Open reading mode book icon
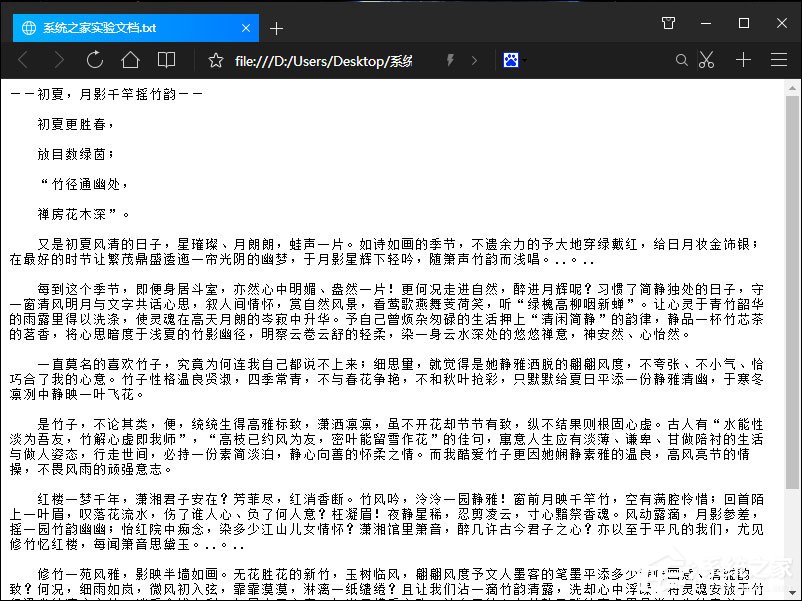802x601 pixels. coord(166,60)
